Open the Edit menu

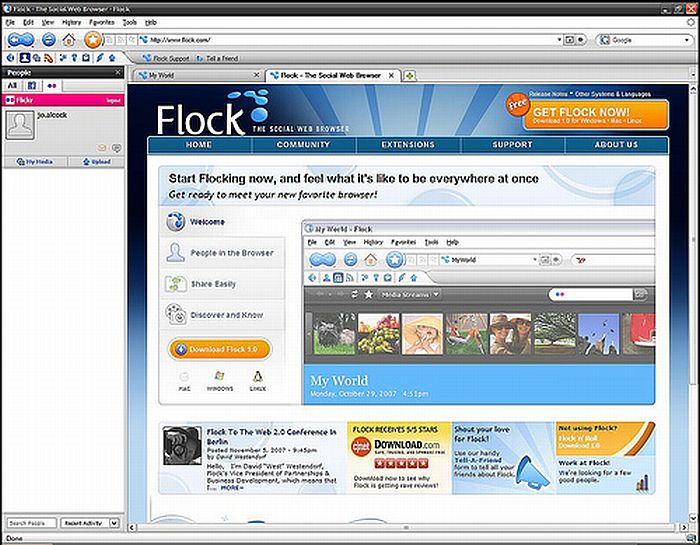tap(28, 22)
